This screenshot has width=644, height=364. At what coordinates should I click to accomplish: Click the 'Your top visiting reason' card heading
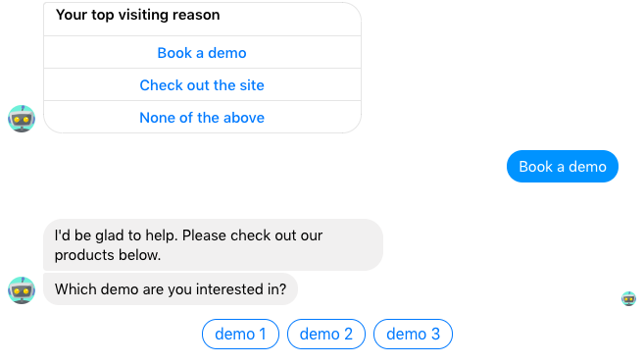coord(138,15)
